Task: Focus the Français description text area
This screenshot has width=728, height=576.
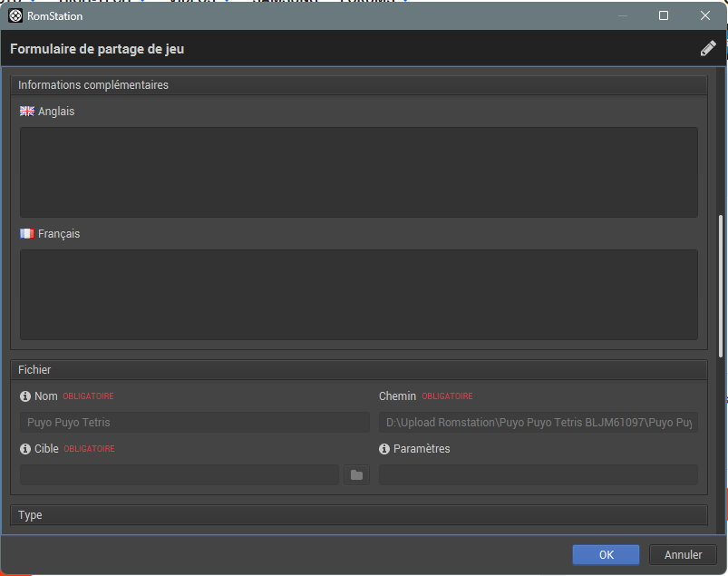Action: 358,295
